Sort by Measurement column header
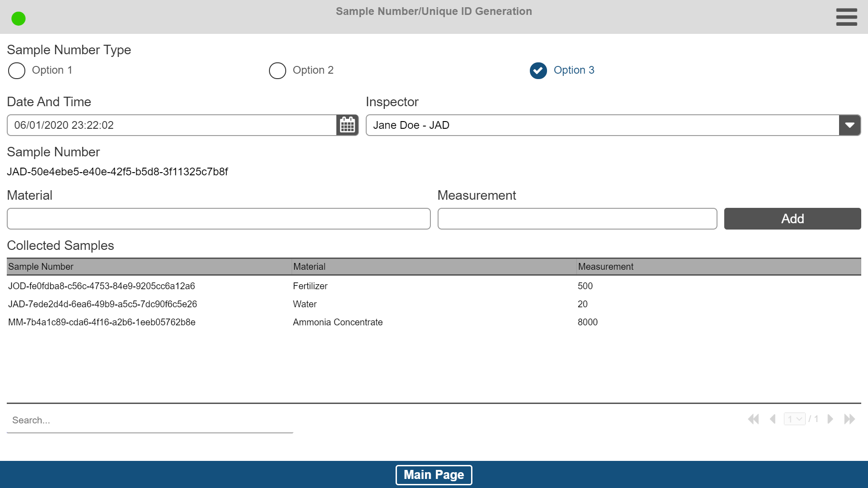Image resolution: width=868 pixels, height=488 pixels. 605,267
